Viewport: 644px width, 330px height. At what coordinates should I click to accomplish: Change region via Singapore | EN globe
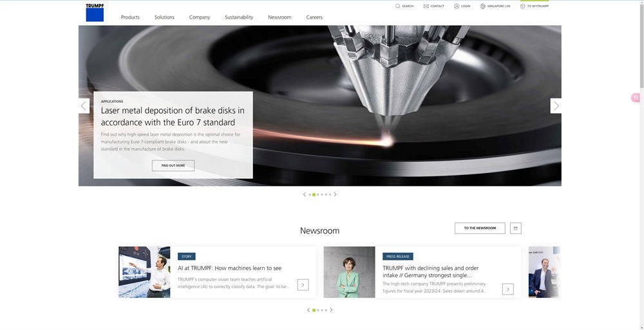(482, 6)
